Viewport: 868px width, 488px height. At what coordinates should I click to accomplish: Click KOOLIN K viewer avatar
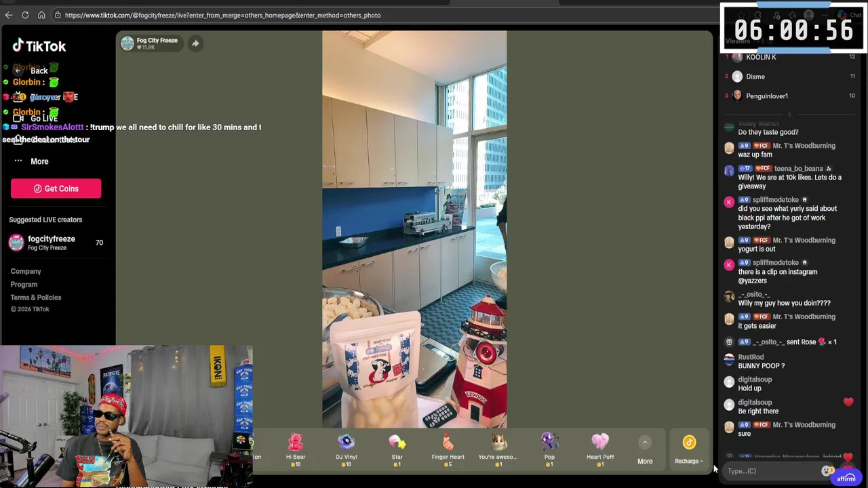pos(737,57)
